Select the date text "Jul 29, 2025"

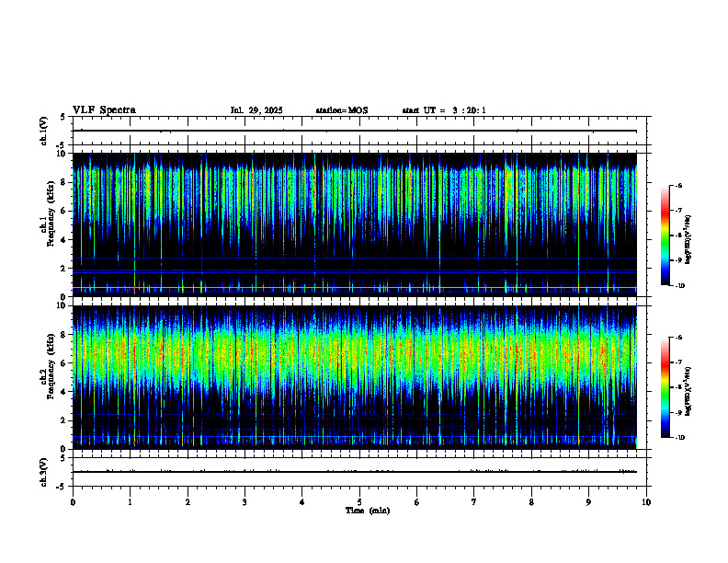click(x=256, y=110)
